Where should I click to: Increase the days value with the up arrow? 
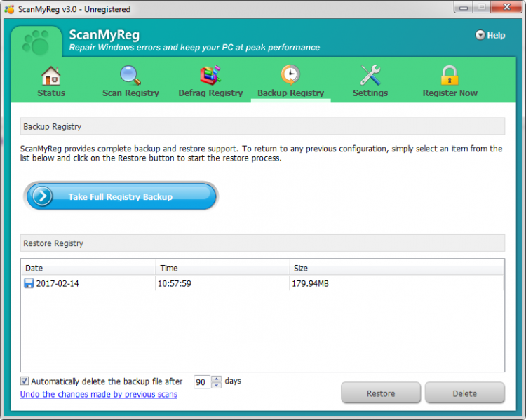(217, 379)
